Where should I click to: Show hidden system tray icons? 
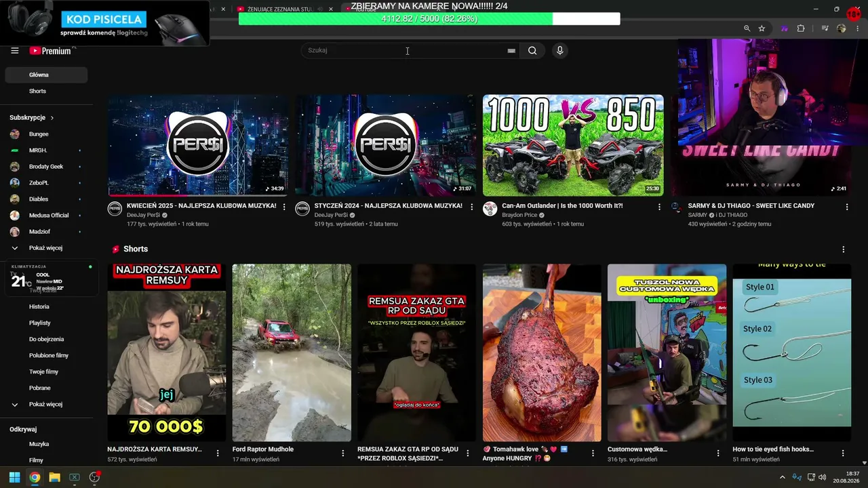point(782,477)
